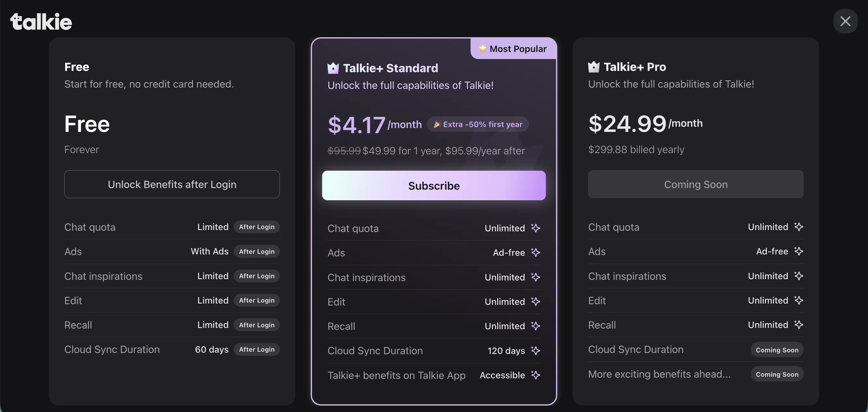
Task: Click the sparkle icon beside Pro Ad-free
Action: coord(799,251)
